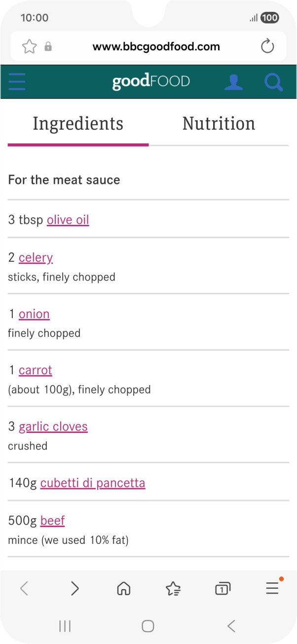Screen dimensions: 297x644
Task: Open the browser tabs switcher
Action: click(223, 588)
